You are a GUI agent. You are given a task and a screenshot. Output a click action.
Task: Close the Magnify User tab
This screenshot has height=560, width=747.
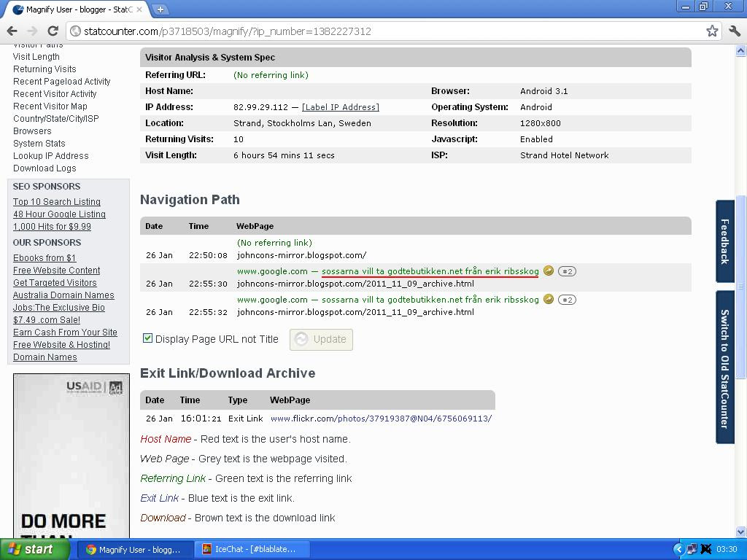[x=139, y=9]
